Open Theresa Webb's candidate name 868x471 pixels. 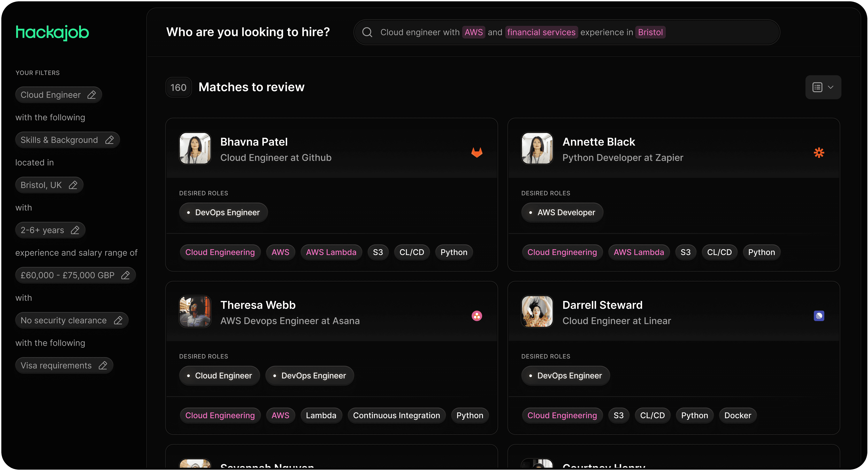click(258, 305)
